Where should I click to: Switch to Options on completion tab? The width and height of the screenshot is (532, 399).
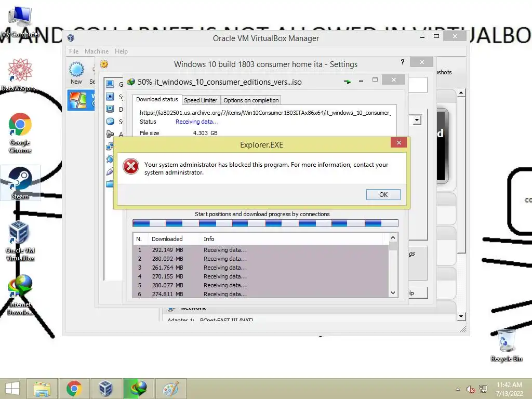point(251,100)
